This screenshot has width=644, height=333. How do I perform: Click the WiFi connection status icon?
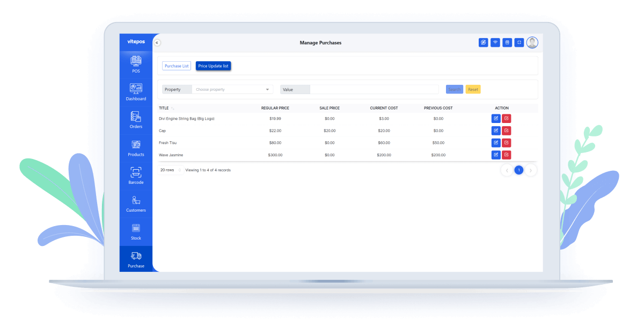click(495, 42)
